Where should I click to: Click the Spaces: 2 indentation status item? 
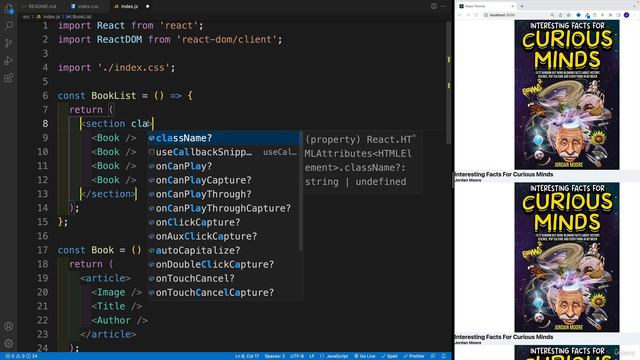pyautogui.click(x=275, y=356)
